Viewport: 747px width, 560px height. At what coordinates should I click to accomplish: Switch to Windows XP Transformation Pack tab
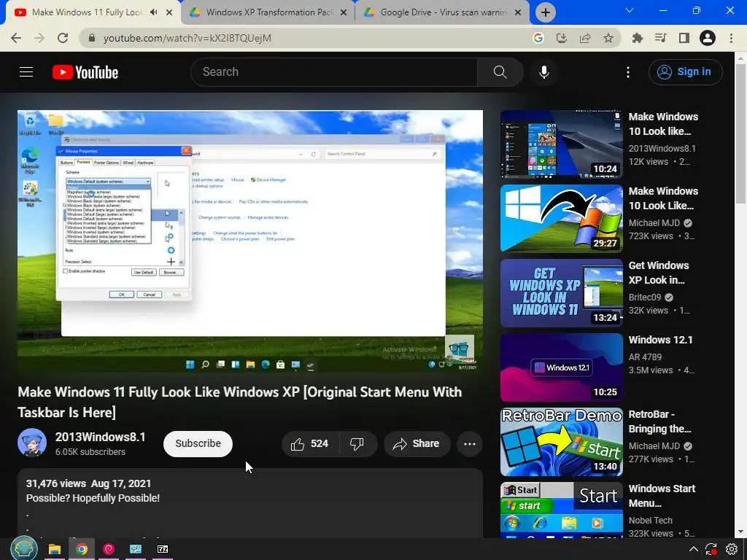pos(268,12)
